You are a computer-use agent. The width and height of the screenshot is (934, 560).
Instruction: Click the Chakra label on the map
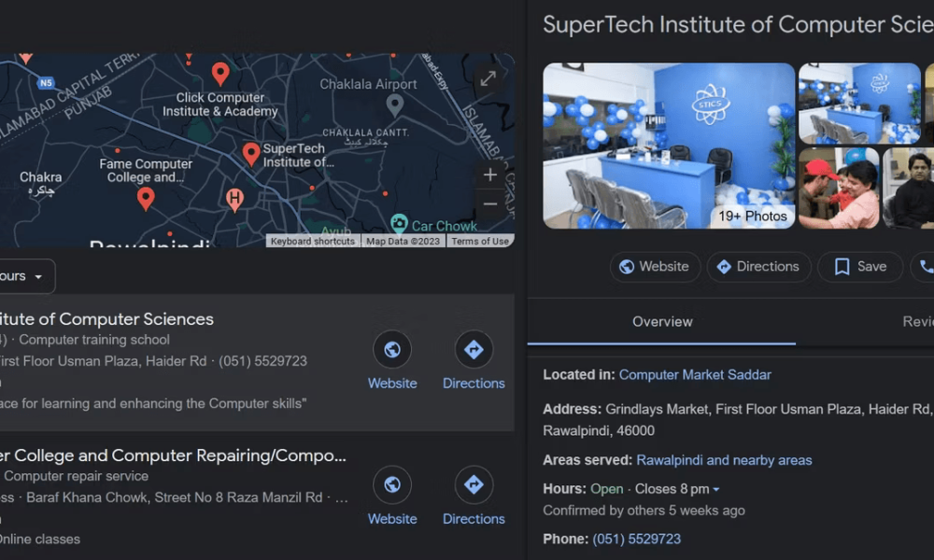[40, 177]
